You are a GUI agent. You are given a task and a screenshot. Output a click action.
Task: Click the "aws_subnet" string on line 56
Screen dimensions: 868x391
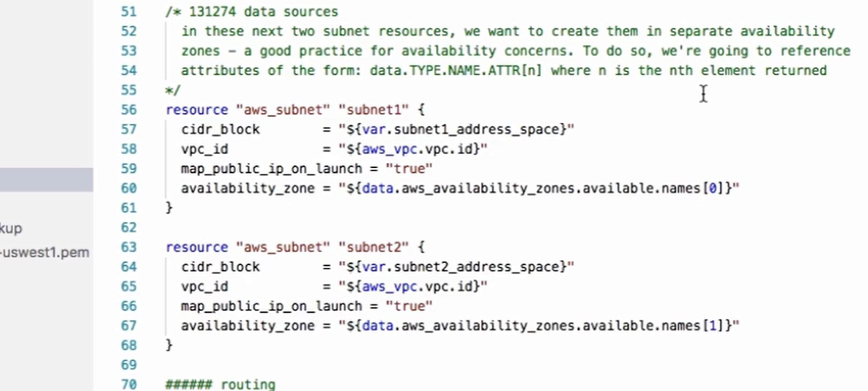point(283,110)
